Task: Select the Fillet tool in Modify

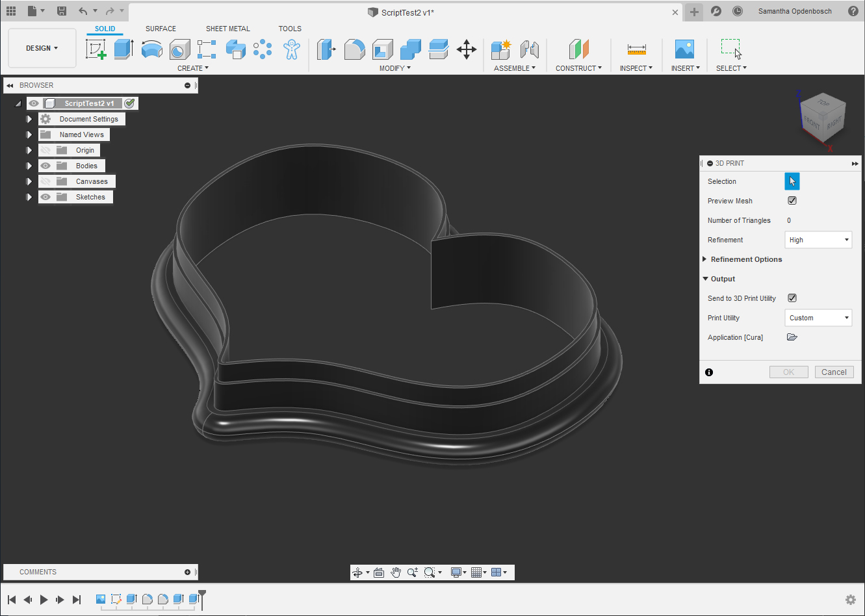Action: (x=354, y=49)
